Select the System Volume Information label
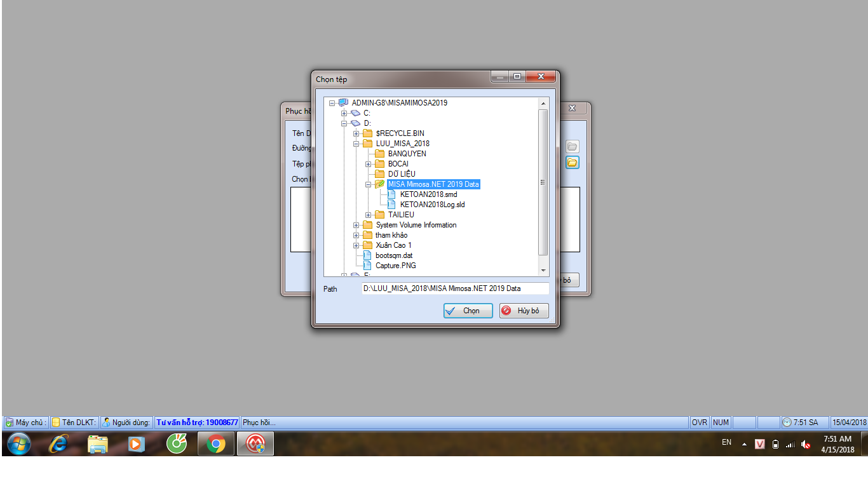 [416, 225]
